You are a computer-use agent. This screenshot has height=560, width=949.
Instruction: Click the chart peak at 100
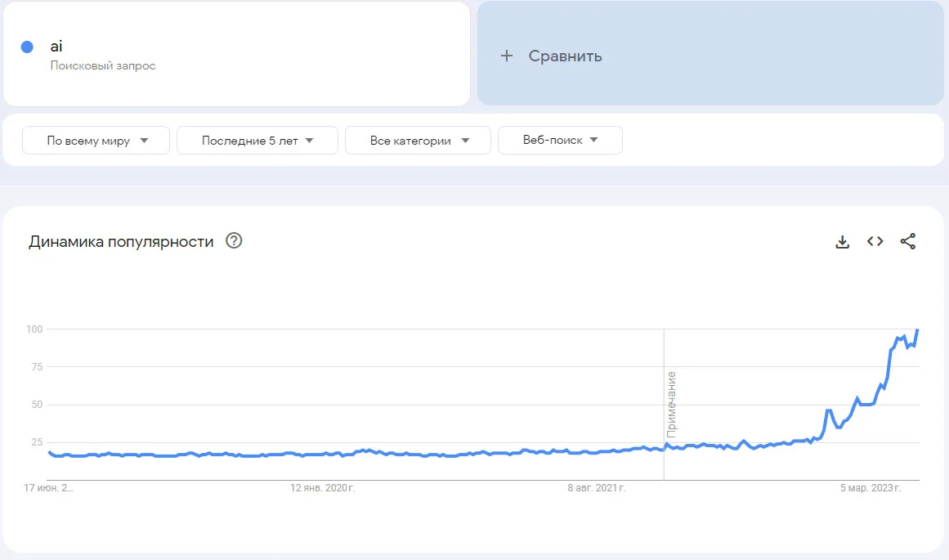pos(917,330)
